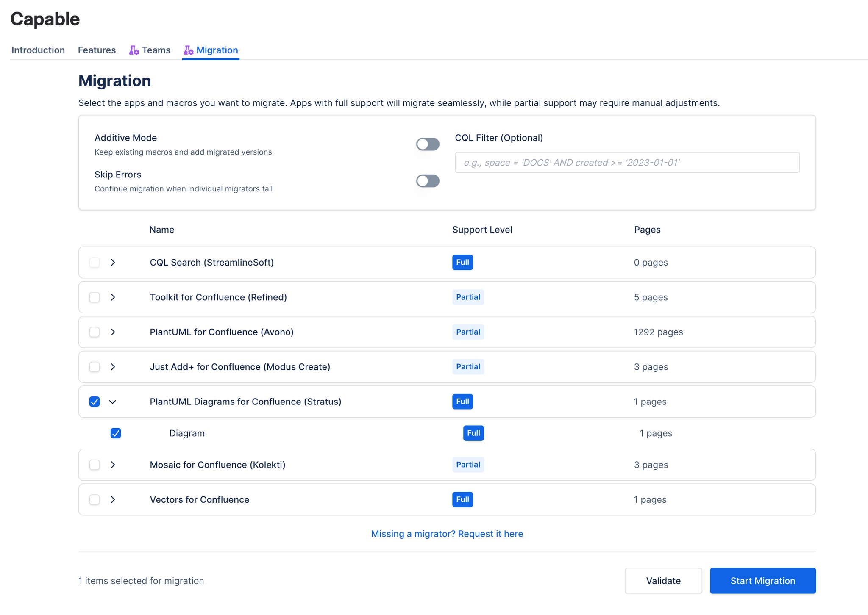868x615 pixels.
Task: Click inside the CQL Filter input field
Action: pyautogui.click(x=626, y=162)
